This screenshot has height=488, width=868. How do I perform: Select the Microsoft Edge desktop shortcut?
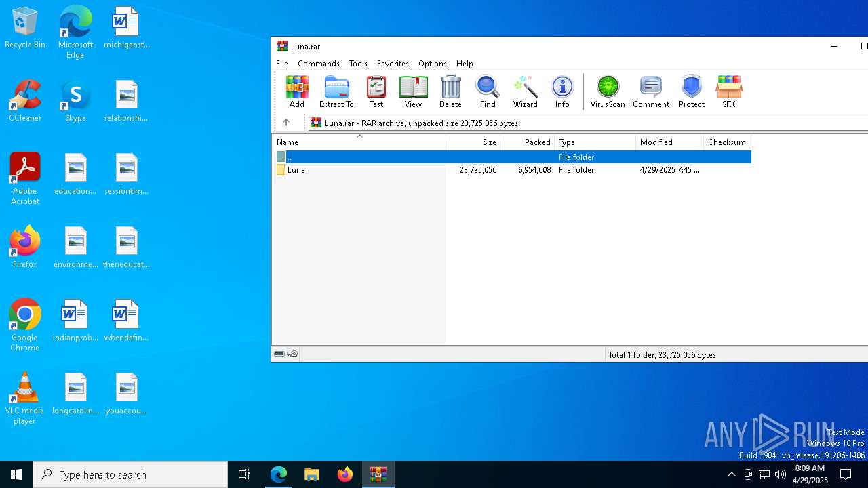75,33
